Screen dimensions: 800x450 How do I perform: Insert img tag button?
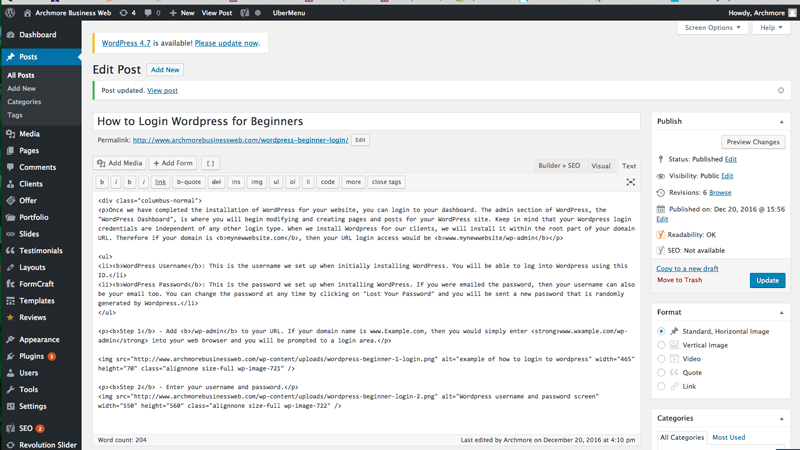(257, 182)
